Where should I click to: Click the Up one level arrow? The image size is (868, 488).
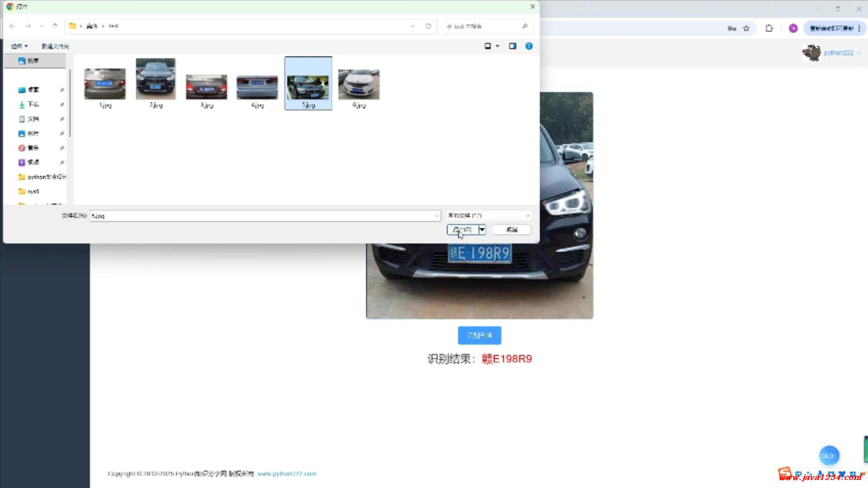(x=55, y=26)
